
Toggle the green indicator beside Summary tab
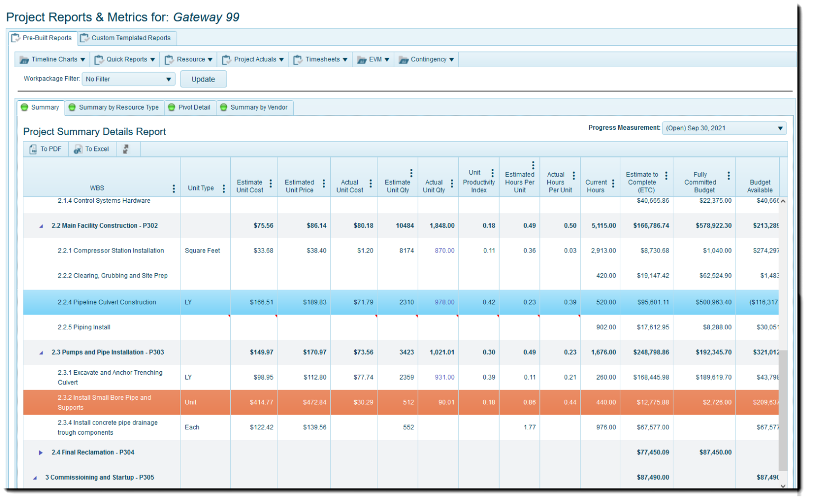tap(24, 107)
